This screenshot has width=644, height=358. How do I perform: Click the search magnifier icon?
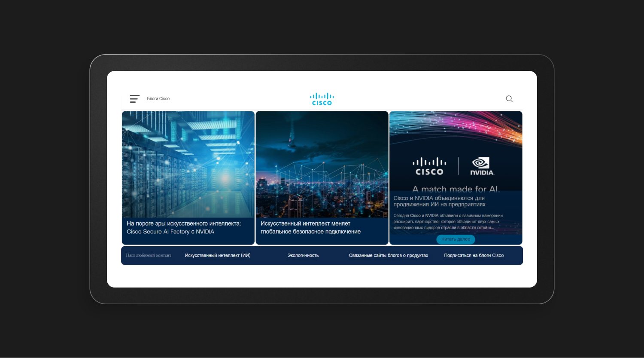coord(509,99)
